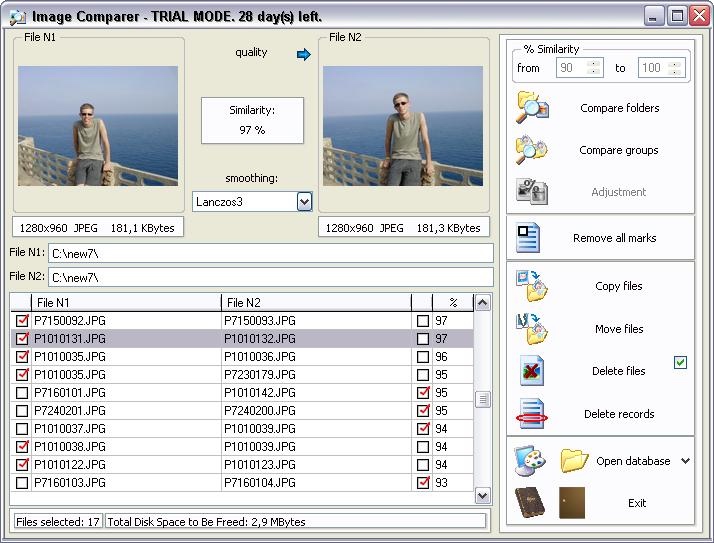Click the Copy files folder icon

pos(531,286)
